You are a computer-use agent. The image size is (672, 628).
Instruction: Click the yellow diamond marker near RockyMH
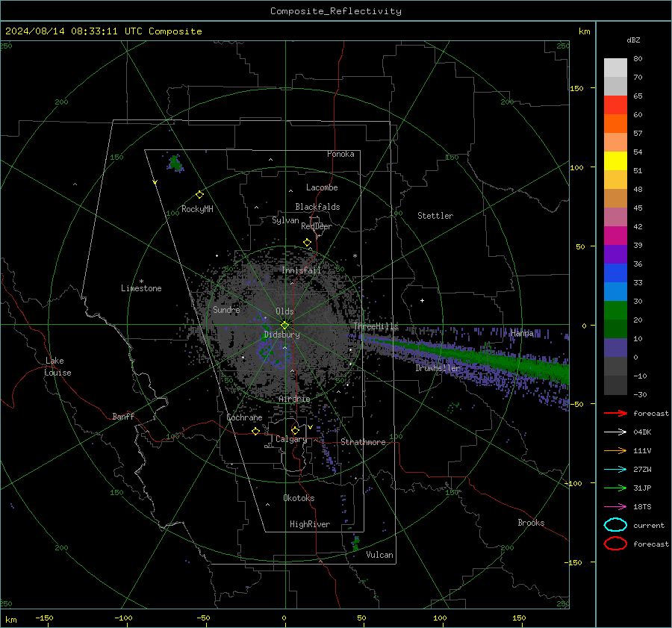click(x=199, y=195)
